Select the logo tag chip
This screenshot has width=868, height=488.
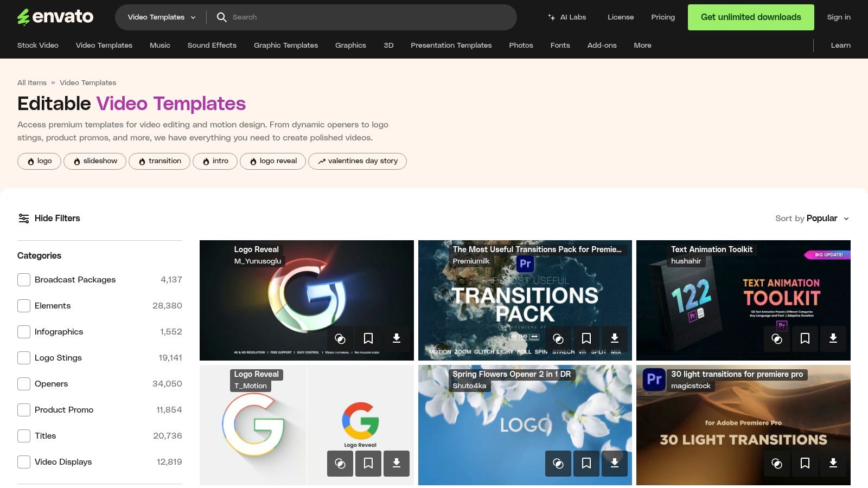coord(39,161)
